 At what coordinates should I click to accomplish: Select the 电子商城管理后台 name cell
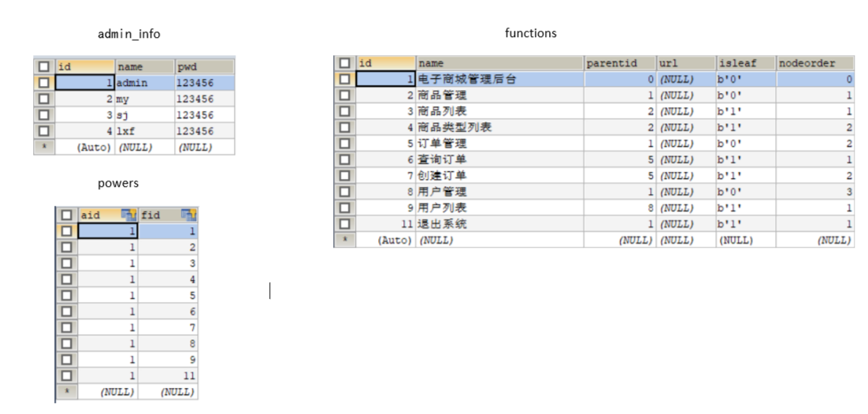point(500,80)
